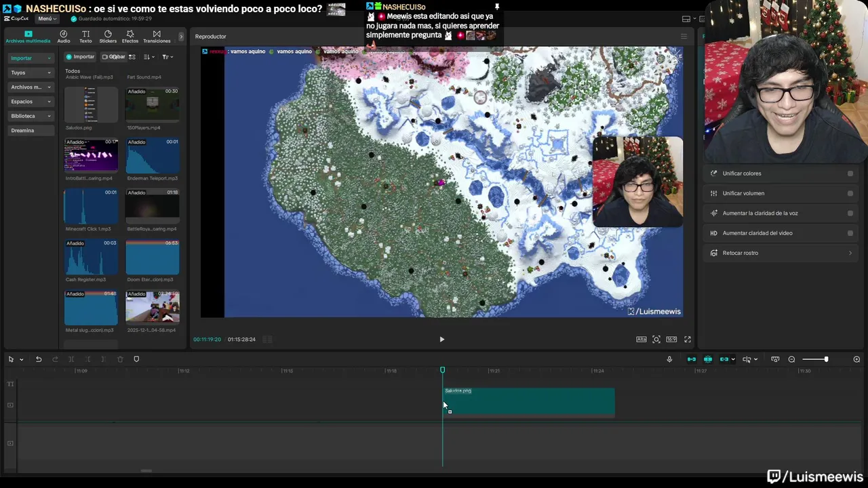
Task: Open the Audio panel tab
Action: (x=63, y=37)
